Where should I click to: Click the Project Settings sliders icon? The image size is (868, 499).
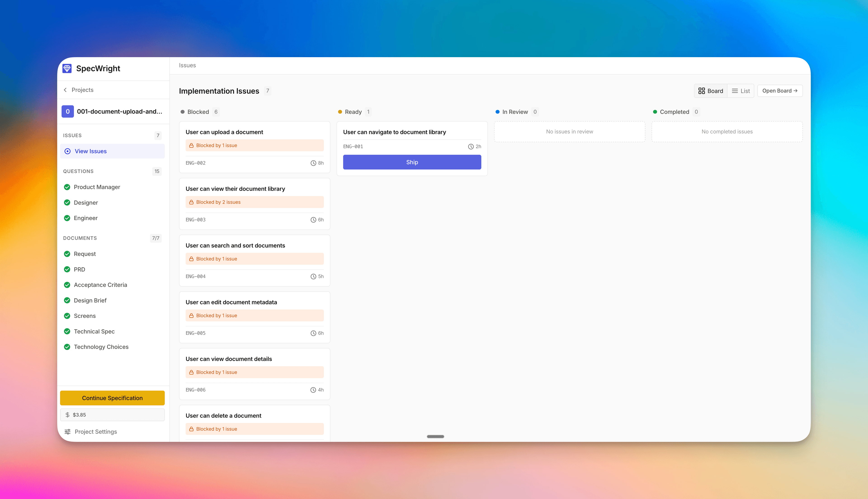pos(67,431)
